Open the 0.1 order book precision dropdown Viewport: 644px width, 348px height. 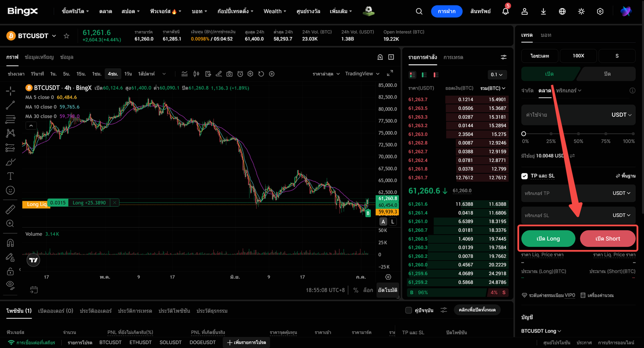pyautogui.click(x=497, y=74)
